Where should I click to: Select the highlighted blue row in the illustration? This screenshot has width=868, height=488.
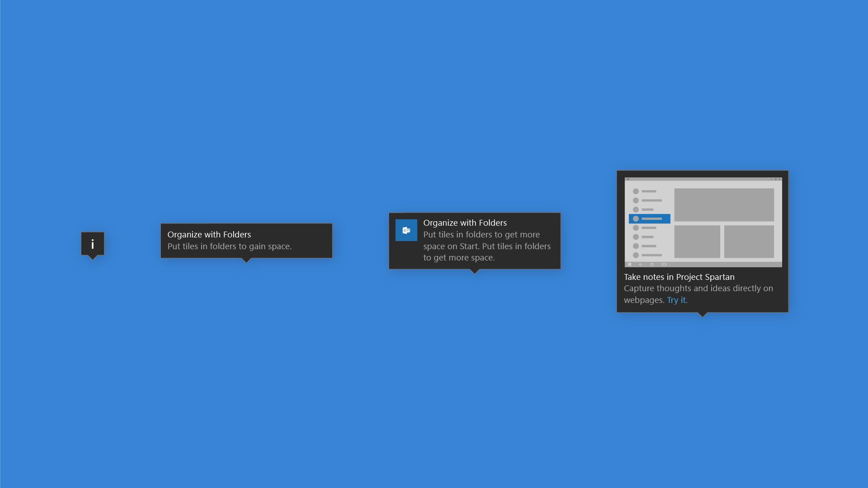pyautogui.click(x=649, y=219)
